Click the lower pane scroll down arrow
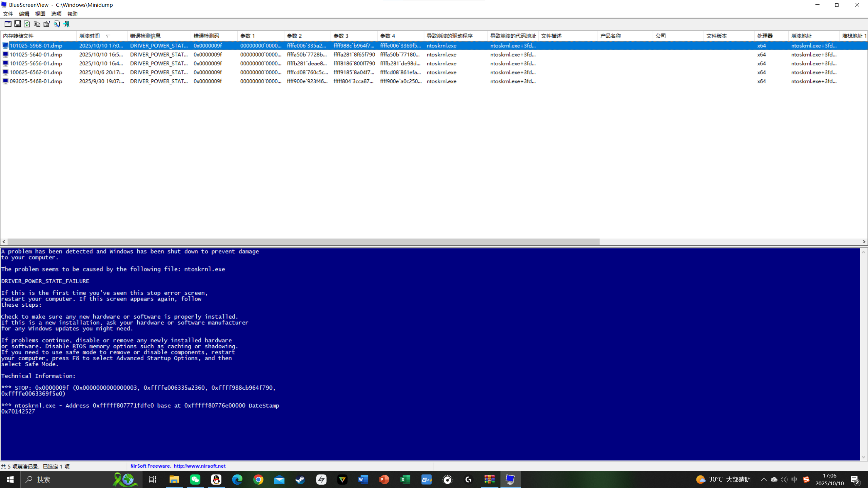This screenshot has height=488, width=868. pos(864,457)
